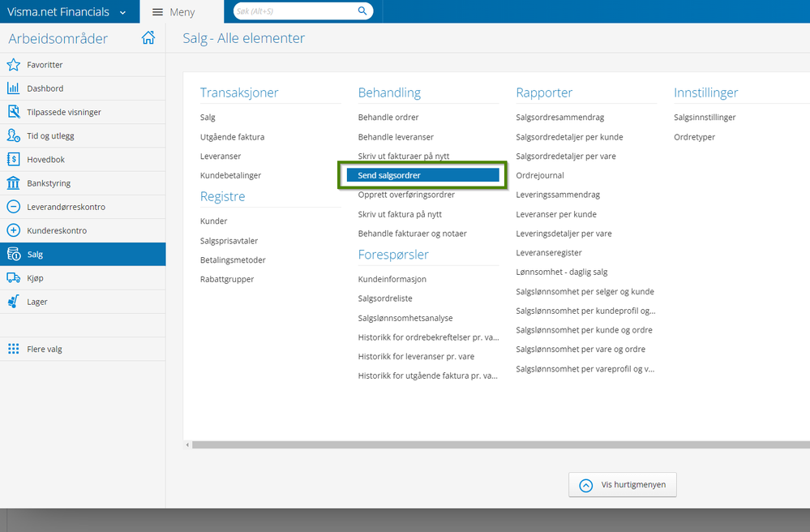Open Lønnsomhet - daglig salg report

[x=562, y=272]
